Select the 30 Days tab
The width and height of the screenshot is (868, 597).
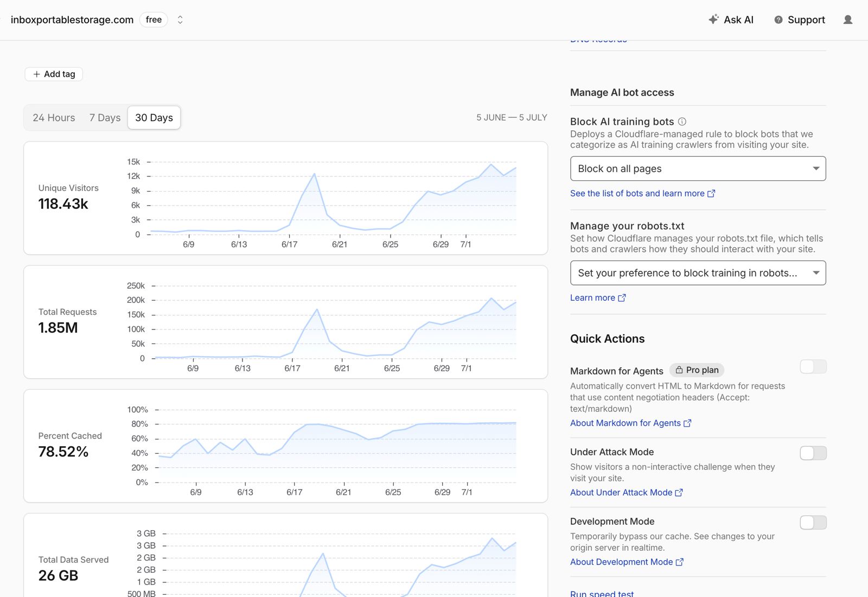[154, 118]
